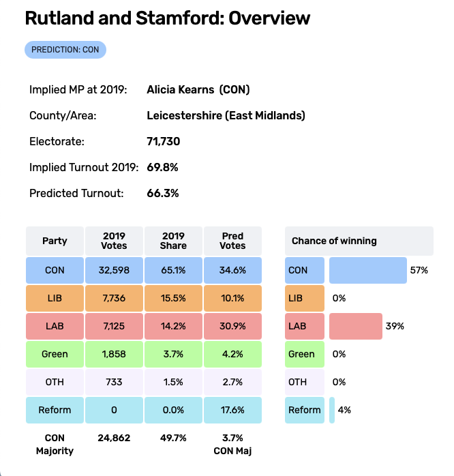Click Reform predicted votes value 17.6%
The width and height of the screenshot is (454, 476).
pyautogui.click(x=233, y=410)
